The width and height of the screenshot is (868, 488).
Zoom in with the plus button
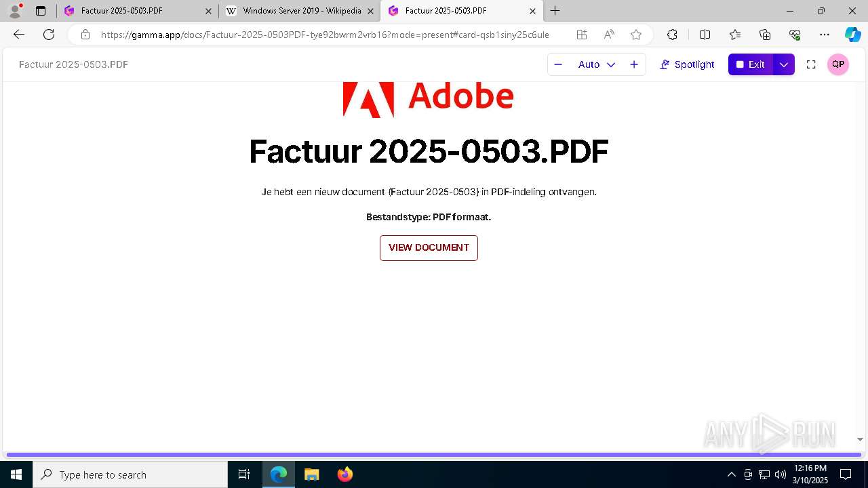[x=634, y=64]
